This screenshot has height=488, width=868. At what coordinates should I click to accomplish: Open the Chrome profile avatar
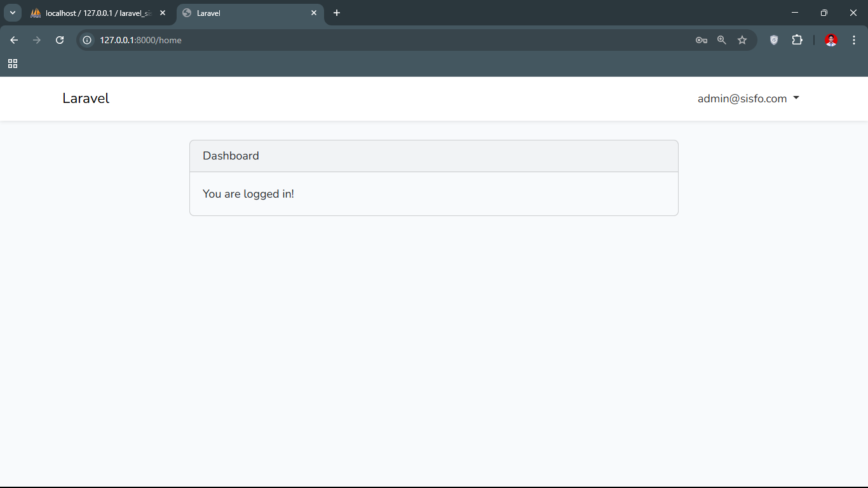[x=831, y=40]
